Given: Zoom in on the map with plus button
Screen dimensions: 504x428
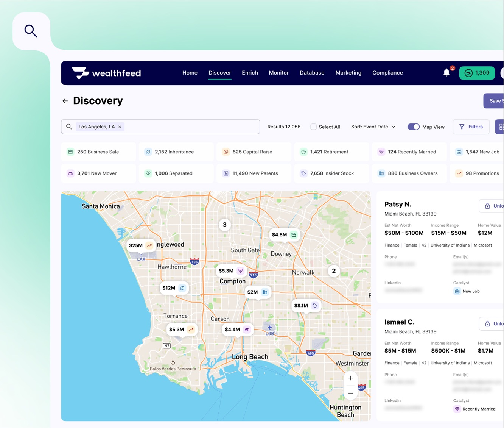Looking at the screenshot, I should click(x=350, y=378).
